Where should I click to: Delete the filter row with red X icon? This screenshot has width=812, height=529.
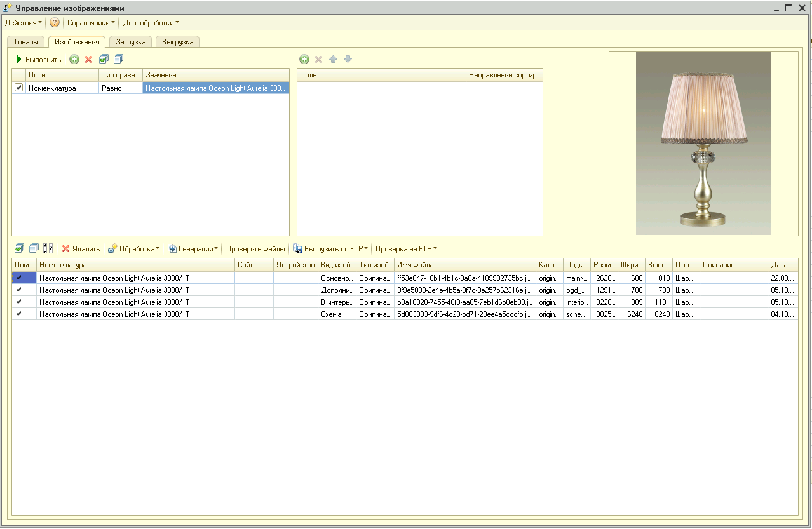(x=89, y=60)
